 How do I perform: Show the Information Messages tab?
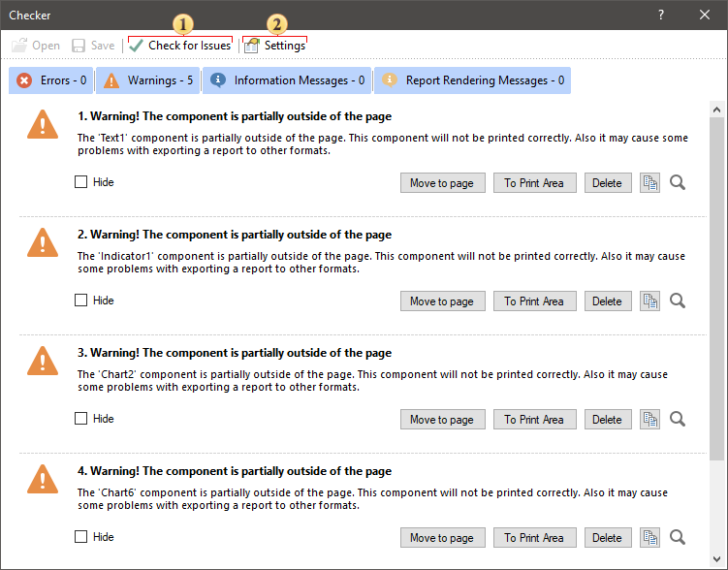[x=287, y=80]
